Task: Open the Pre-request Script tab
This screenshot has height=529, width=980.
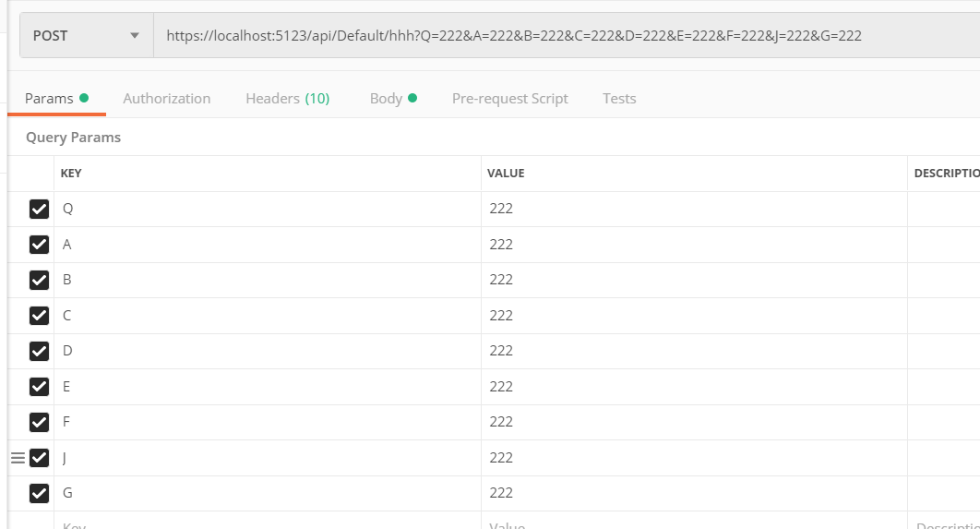Action: (510, 98)
